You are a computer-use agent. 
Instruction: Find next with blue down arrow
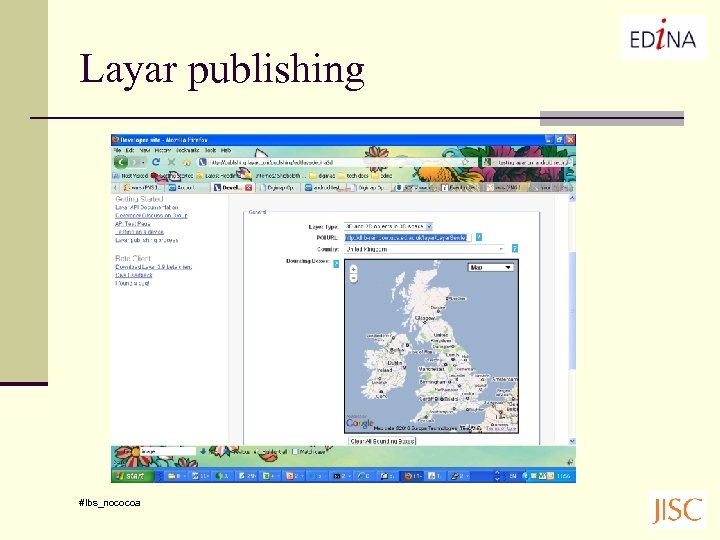[203, 451]
